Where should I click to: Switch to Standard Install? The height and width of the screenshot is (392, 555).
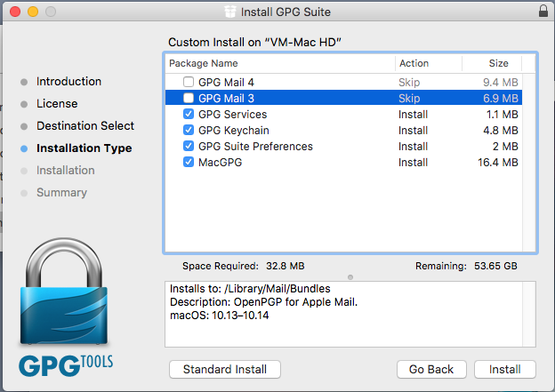pos(225,370)
